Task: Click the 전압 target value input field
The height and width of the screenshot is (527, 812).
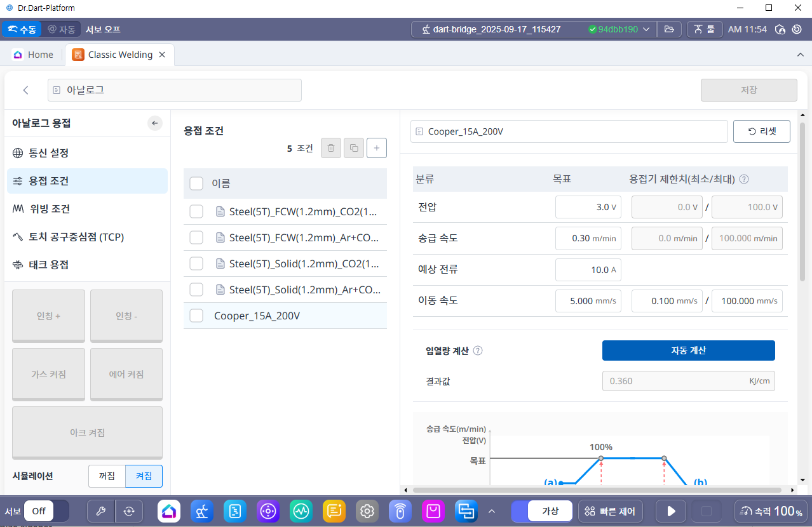Action: click(x=588, y=207)
